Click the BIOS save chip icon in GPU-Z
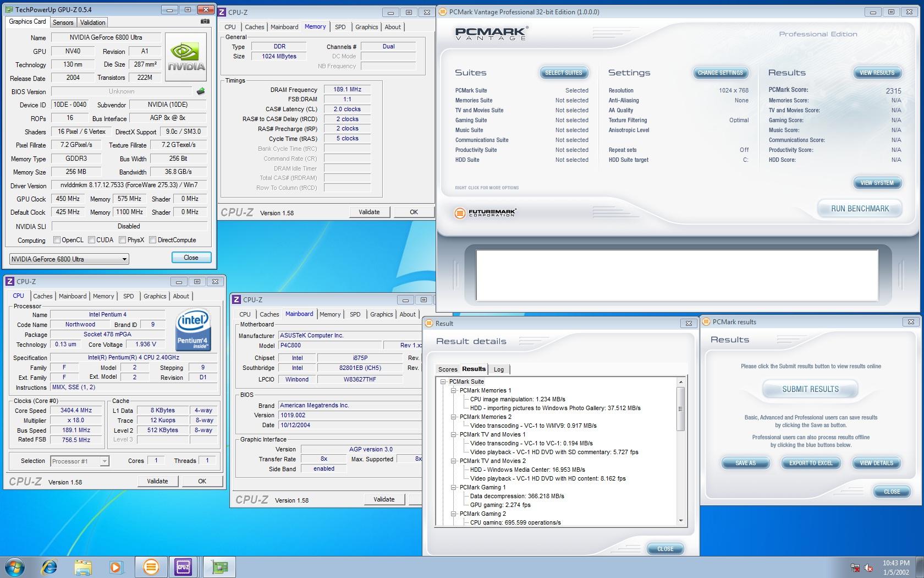The width and height of the screenshot is (924, 578). click(201, 91)
